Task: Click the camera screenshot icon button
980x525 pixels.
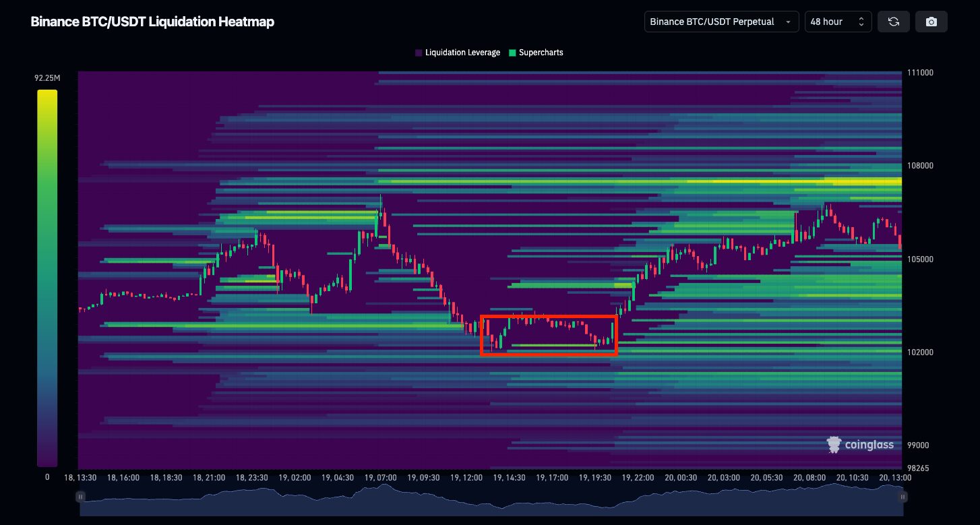Action: click(x=931, y=22)
